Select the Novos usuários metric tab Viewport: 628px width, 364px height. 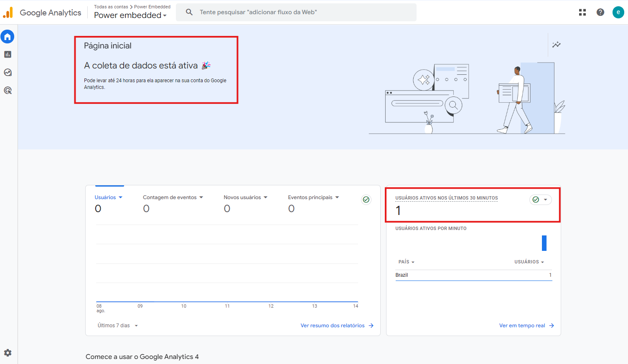[x=245, y=197]
